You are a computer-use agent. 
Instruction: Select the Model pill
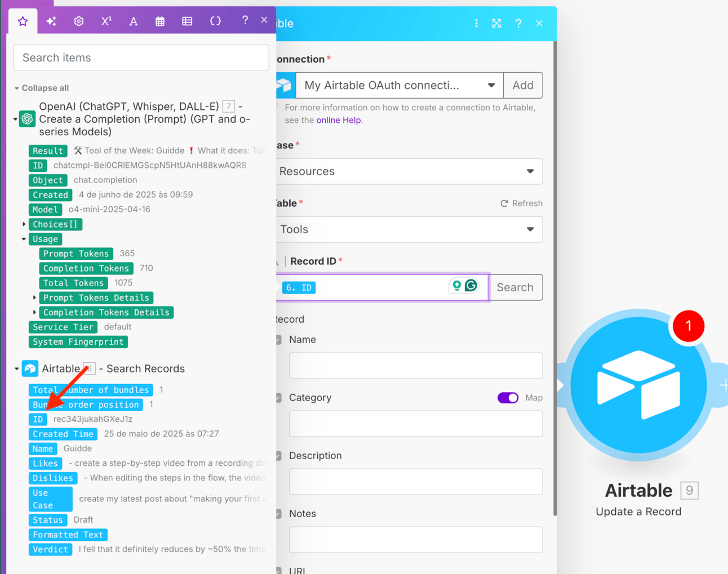(45, 210)
